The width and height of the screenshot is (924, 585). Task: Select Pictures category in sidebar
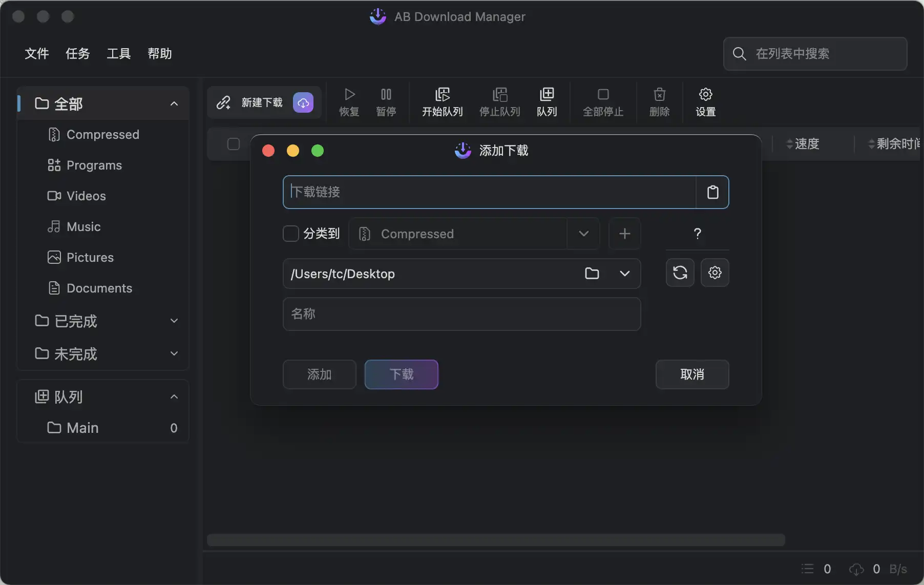(x=103, y=257)
